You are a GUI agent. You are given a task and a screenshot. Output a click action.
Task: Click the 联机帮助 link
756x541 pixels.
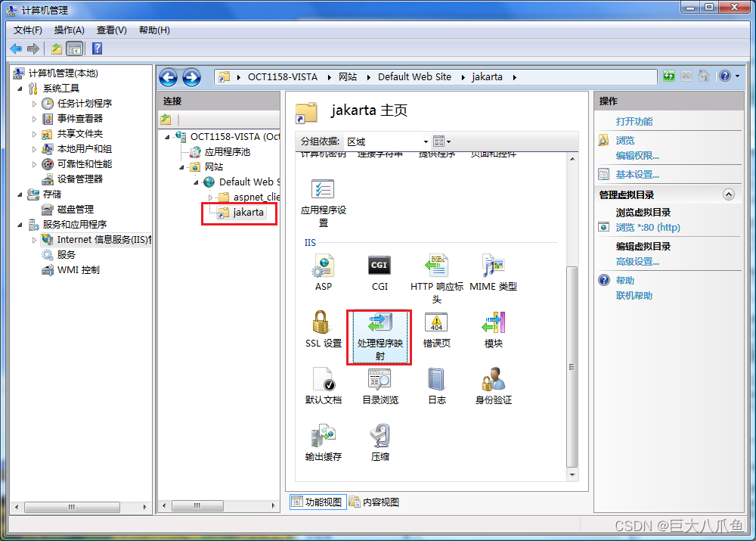click(634, 295)
